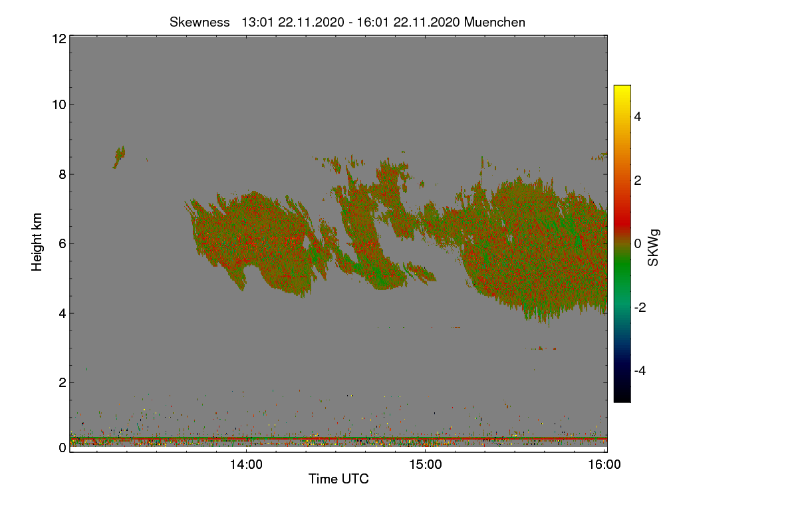798x532 pixels.
Task: Click the small cloud patch above 8 km
Action: [119, 158]
